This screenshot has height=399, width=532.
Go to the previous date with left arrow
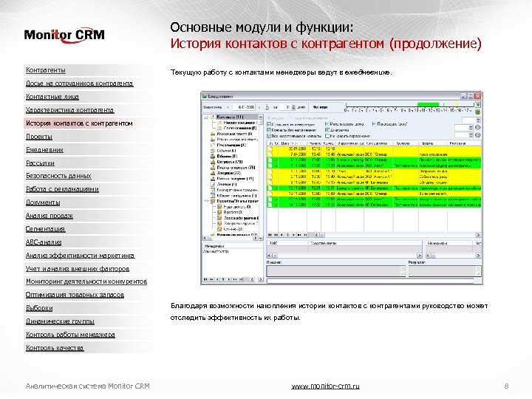[228, 107]
